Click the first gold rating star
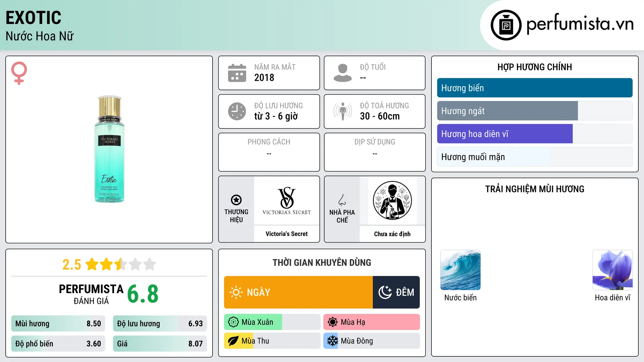Viewport: 644px width, 362px height. pyautogui.click(x=92, y=264)
